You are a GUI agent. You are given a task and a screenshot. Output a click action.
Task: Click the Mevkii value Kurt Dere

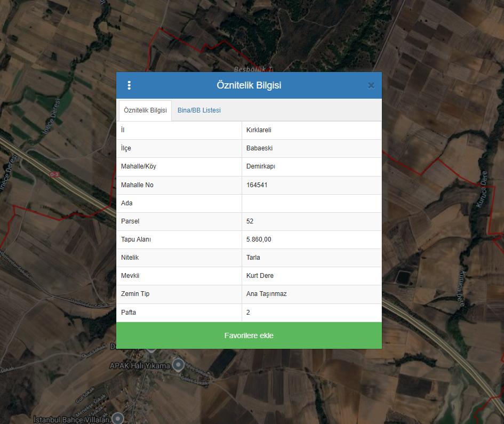[260, 276]
